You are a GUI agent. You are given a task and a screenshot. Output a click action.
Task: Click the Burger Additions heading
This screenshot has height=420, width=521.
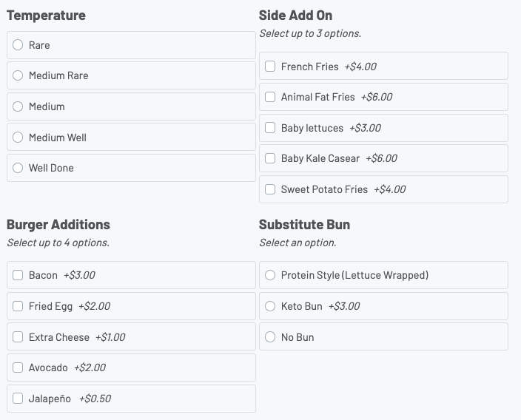(58, 225)
